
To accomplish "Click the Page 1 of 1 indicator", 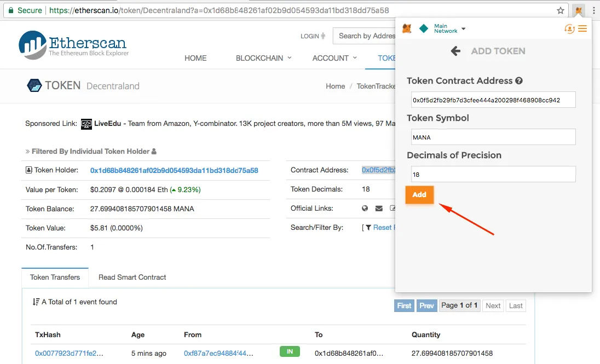I will click(459, 305).
